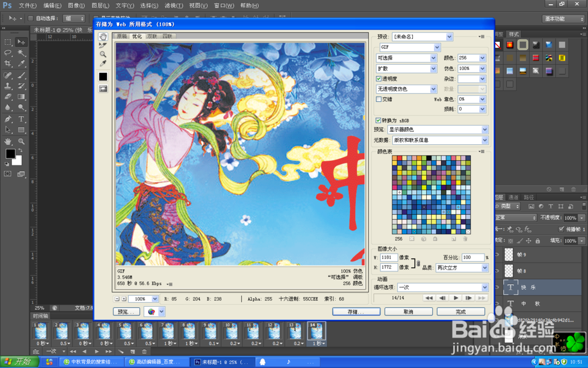Select the Magic Wand tool

point(21,52)
